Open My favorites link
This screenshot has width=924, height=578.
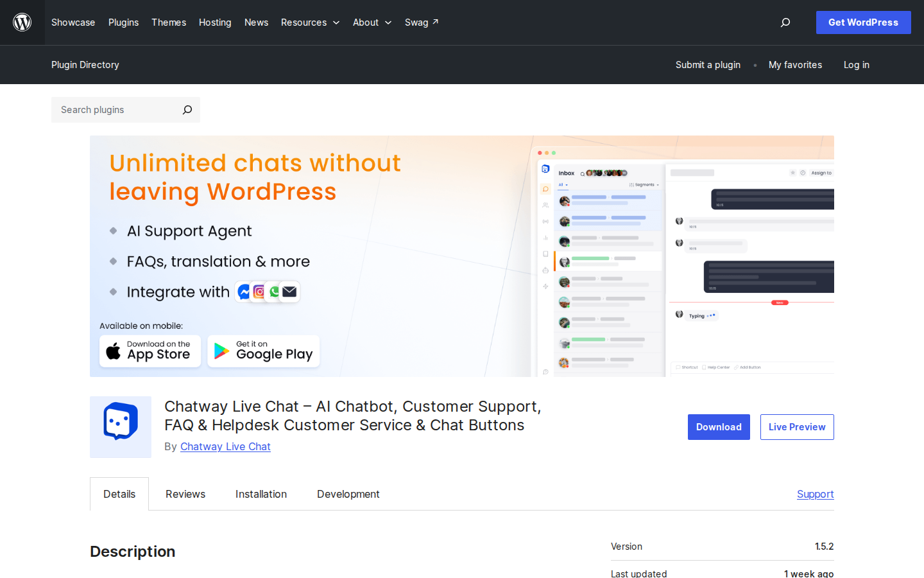point(795,65)
